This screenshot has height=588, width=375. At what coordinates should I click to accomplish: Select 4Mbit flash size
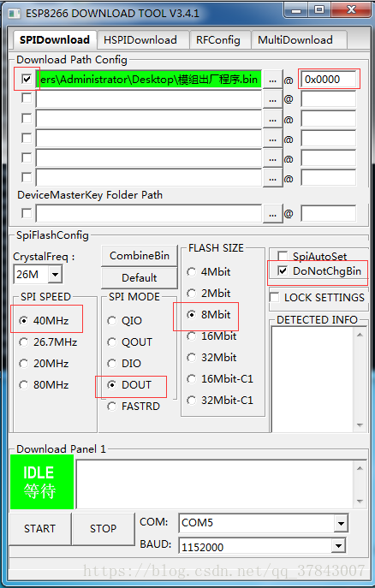209,272
